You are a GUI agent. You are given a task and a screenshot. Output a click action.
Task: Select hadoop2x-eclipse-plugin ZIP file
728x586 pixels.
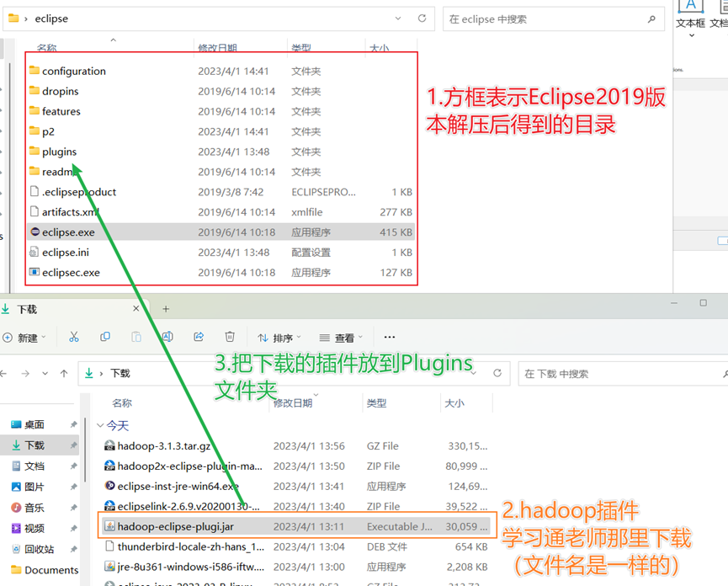coord(297,466)
